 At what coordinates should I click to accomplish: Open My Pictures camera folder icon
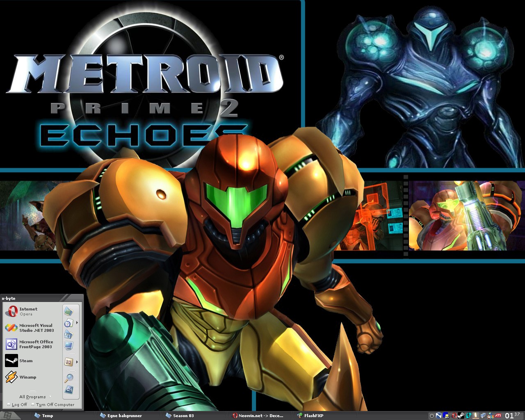[x=68, y=334]
